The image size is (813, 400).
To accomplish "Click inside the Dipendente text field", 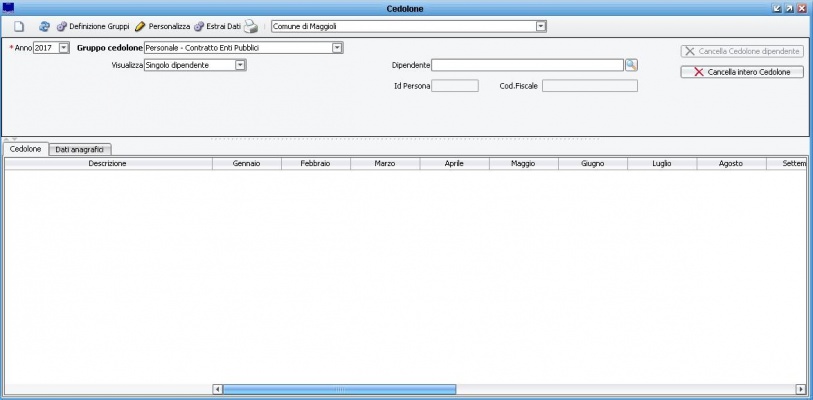I will point(527,65).
